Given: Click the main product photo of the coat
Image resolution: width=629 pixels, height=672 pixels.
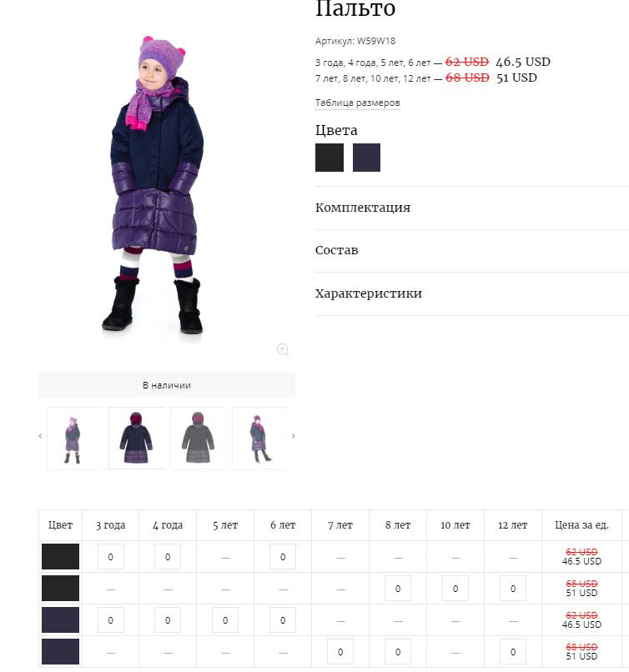Looking at the screenshot, I should 154,185.
